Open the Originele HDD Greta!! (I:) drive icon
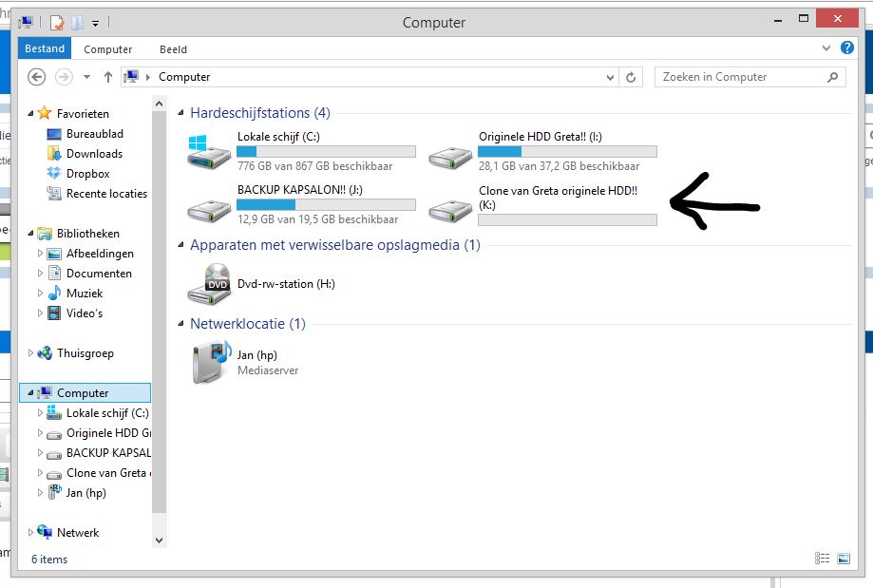 (x=450, y=157)
